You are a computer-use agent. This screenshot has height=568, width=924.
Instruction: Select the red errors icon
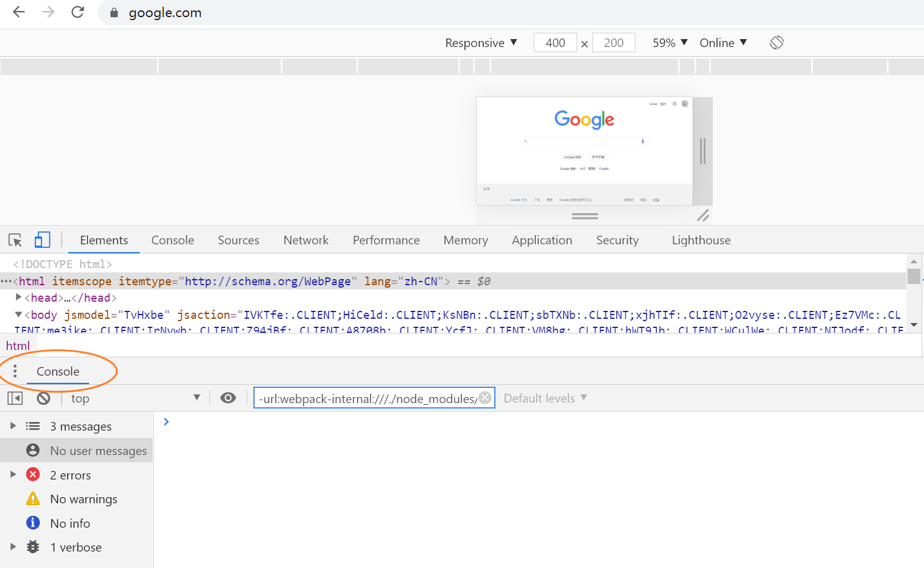pos(33,475)
